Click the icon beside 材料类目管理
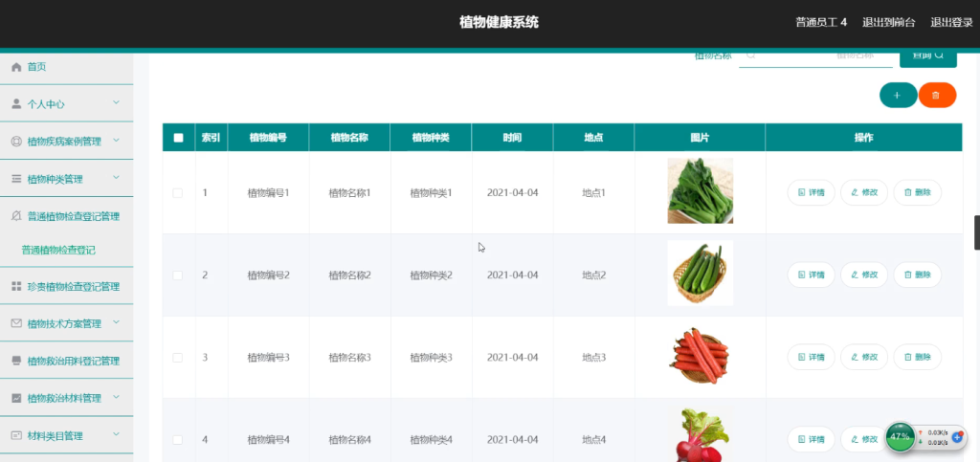Image resolution: width=980 pixels, height=462 pixels. click(x=16, y=435)
